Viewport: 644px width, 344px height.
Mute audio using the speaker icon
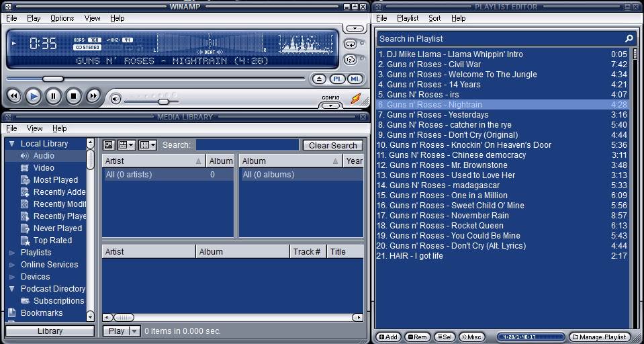point(116,99)
